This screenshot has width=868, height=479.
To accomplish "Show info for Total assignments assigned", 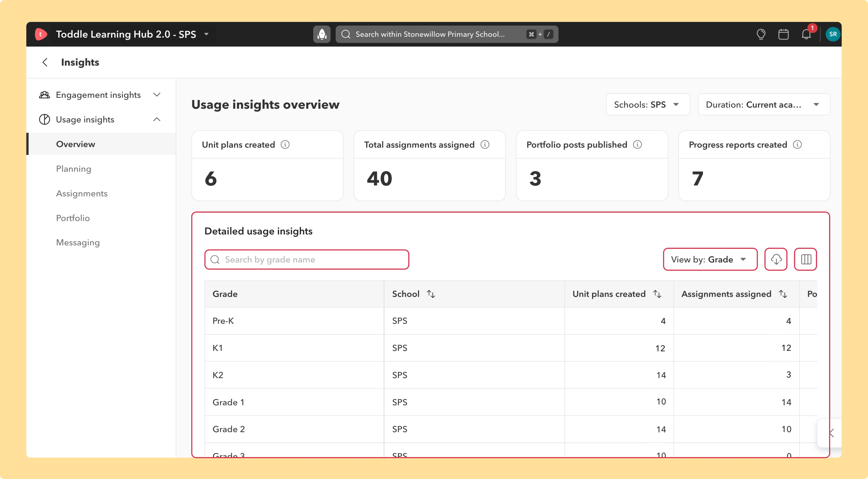I will [x=485, y=145].
